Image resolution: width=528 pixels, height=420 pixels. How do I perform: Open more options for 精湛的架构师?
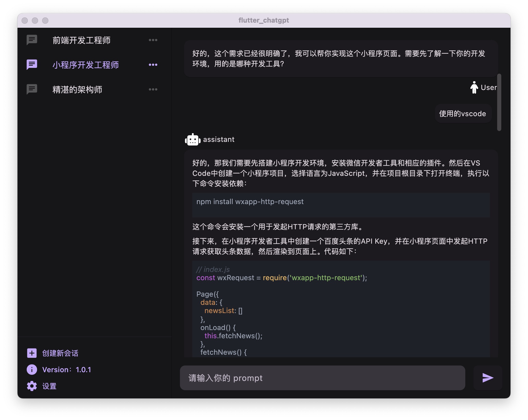click(x=153, y=89)
